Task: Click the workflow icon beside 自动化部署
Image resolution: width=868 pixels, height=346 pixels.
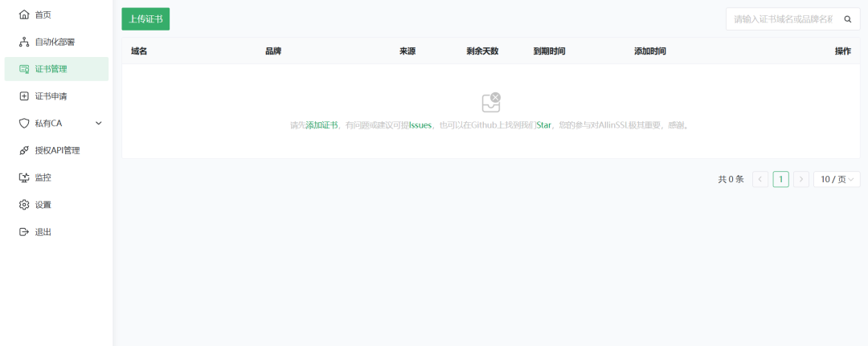Action: 24,42
